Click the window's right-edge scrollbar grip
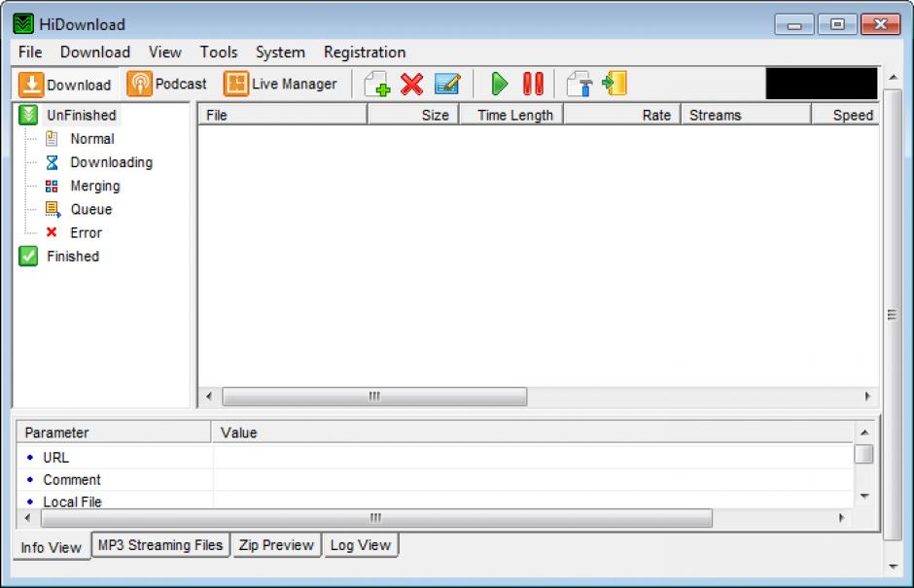This screenshot has height=588, width=914. click(x=892, y=315)
